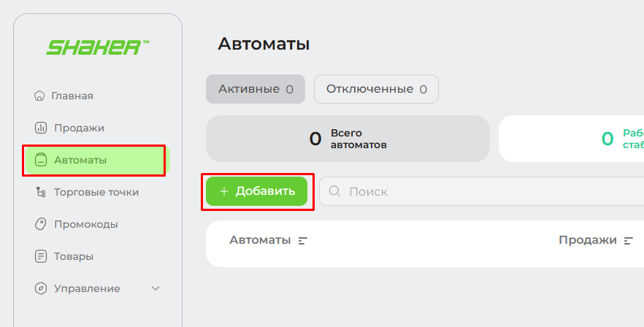Open the Торговые точки menu item
644x327 pixels.
pyautogui.click(x=96, y=192)
